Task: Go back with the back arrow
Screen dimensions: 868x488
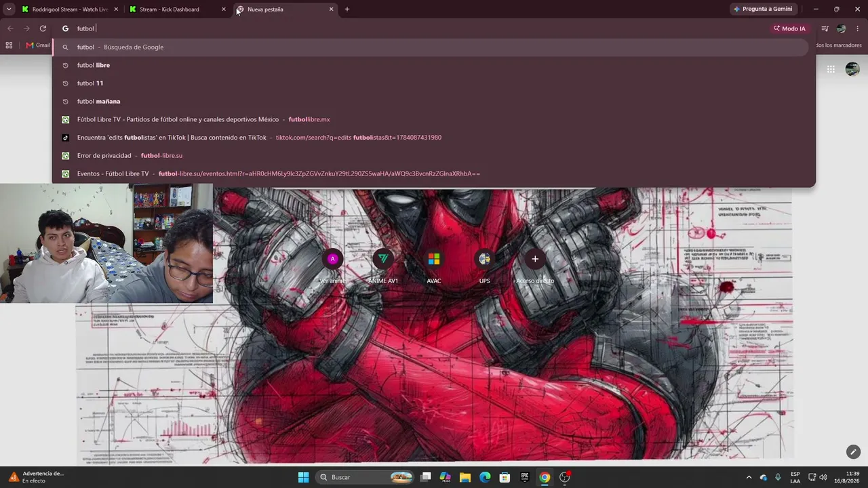Action: 10,28
